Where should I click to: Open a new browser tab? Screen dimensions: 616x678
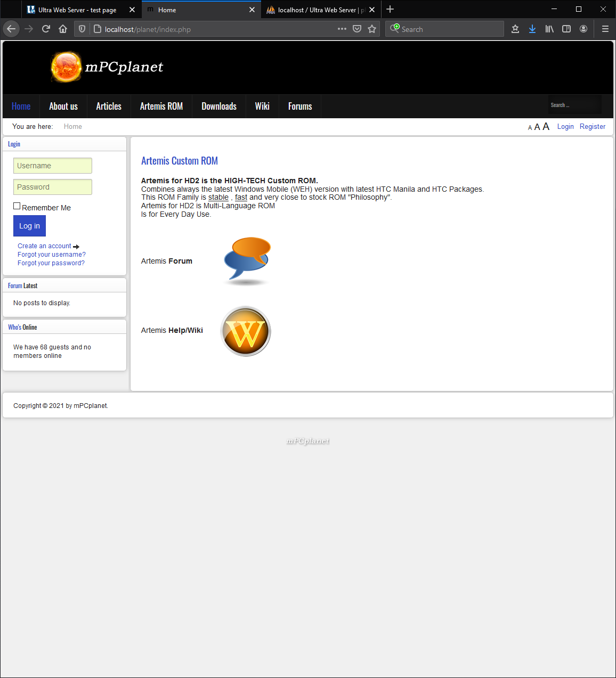[390, 9]
